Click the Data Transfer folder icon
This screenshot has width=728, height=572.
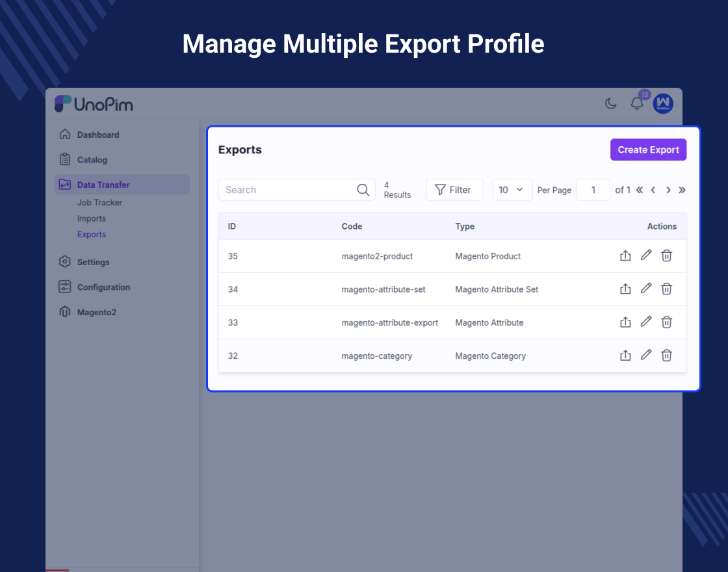[65, 185]
